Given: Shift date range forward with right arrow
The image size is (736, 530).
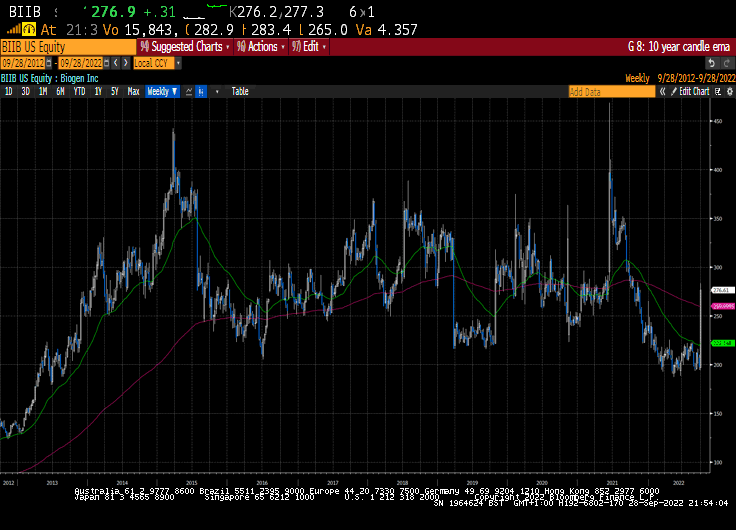Looking at the screenshot, I should click(125, 63).
